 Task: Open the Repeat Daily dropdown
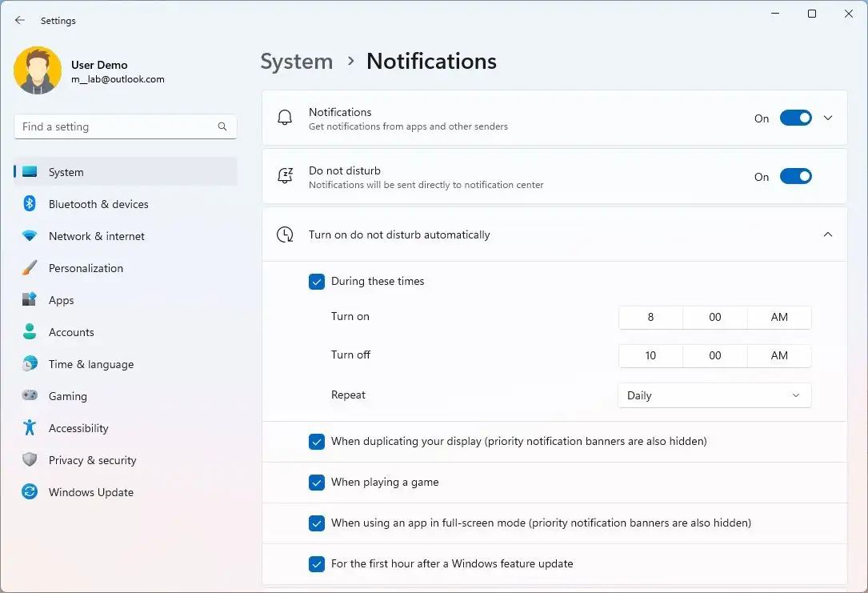click(x=714, y=395)
